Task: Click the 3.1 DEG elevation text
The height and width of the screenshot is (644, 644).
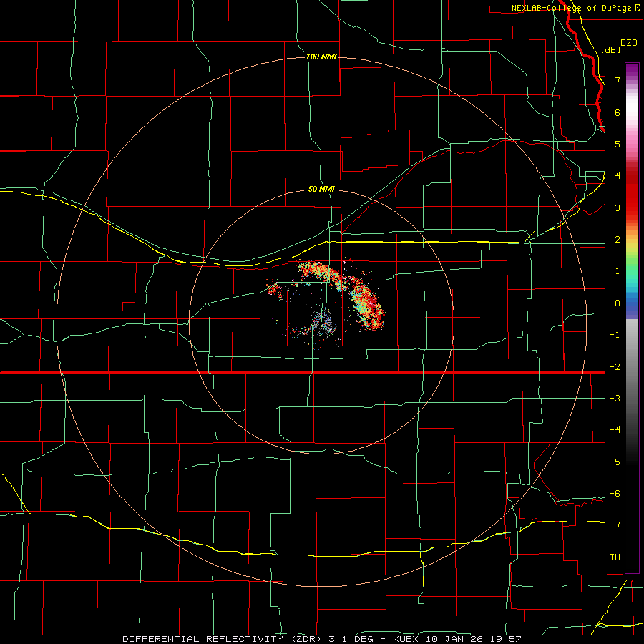Action: [351, 639]
